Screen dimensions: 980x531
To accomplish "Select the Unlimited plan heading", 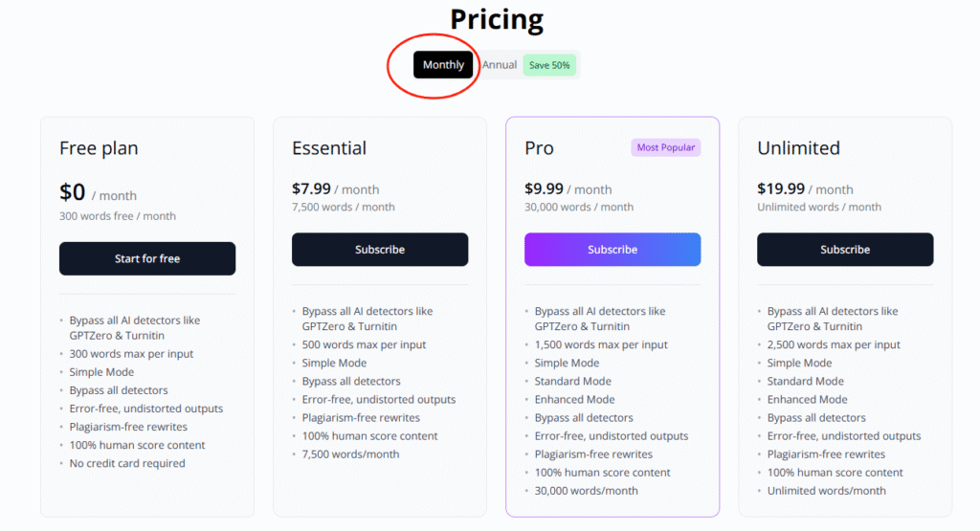I will [798, 148].
